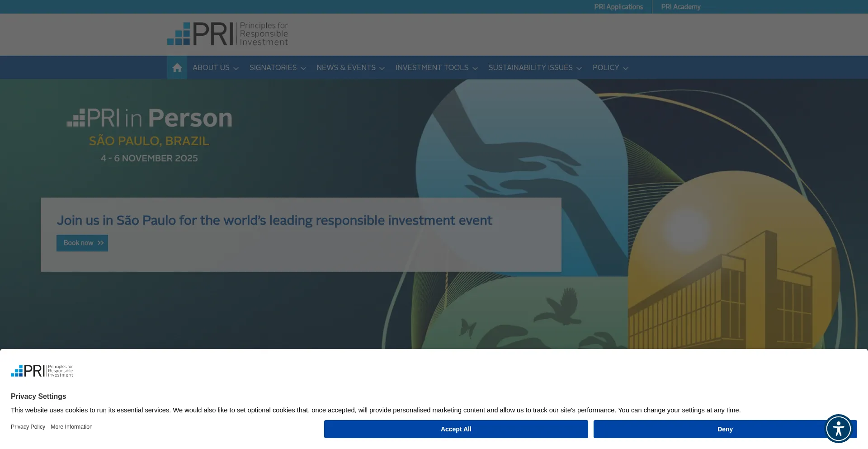Screen dimensions: 868x449
Task: Open the Privacy Policy link
Action: click(28, 427)
